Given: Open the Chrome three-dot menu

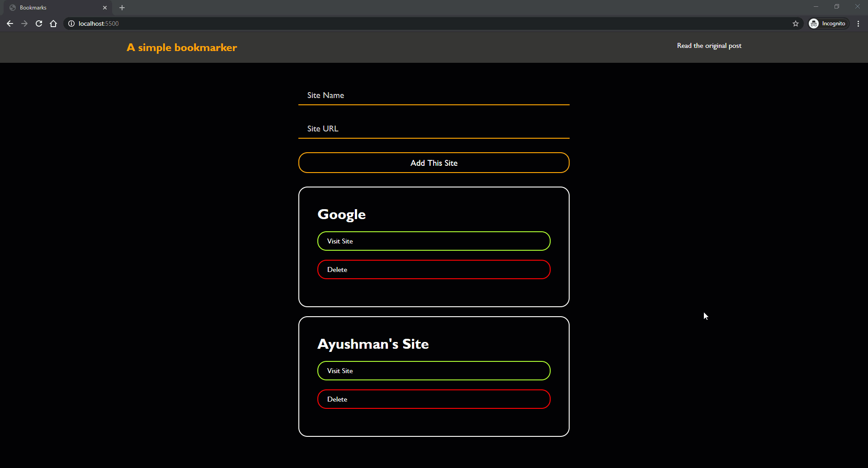Looking at the screenshot, I should tap(858, 23).
